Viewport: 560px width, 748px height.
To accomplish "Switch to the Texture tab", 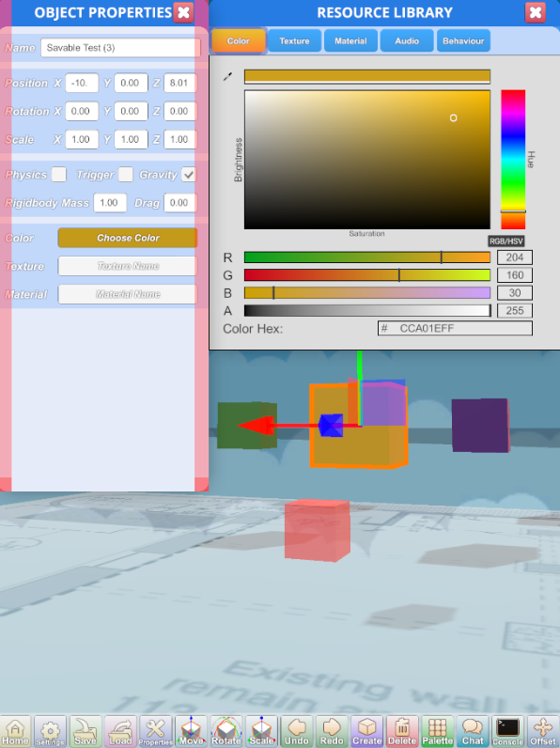I will pos(294,40).
